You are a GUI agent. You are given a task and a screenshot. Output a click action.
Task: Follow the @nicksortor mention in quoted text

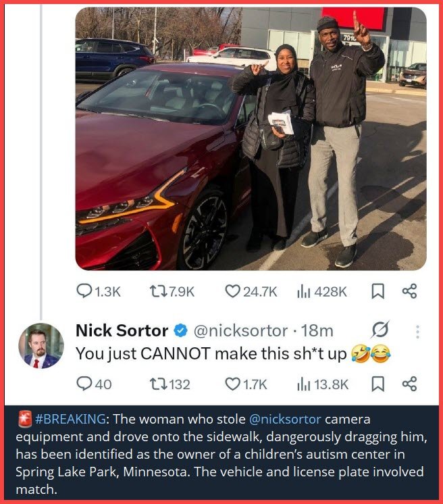coord(285,419)
